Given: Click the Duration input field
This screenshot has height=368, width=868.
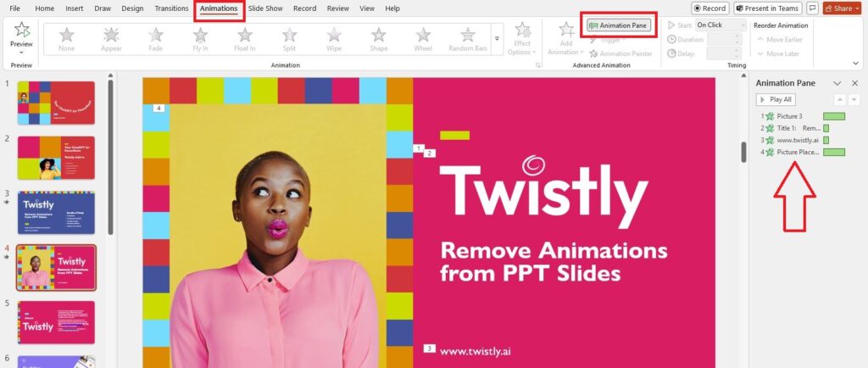Looking at the screenshot, I should pyautogui.click(x=724, y=39).
